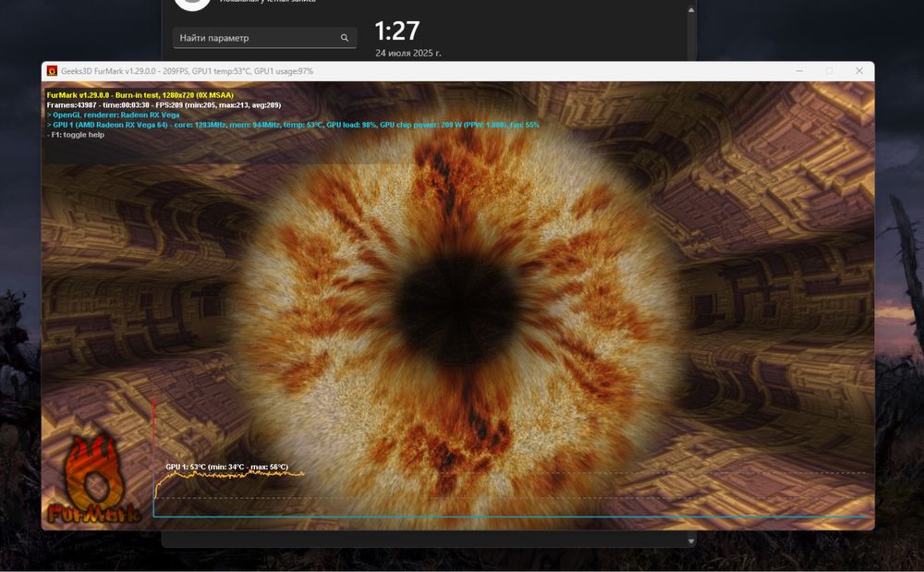Close the FurMark window
The height and width of the screenshot is (572, 924).
pos(859,71)
